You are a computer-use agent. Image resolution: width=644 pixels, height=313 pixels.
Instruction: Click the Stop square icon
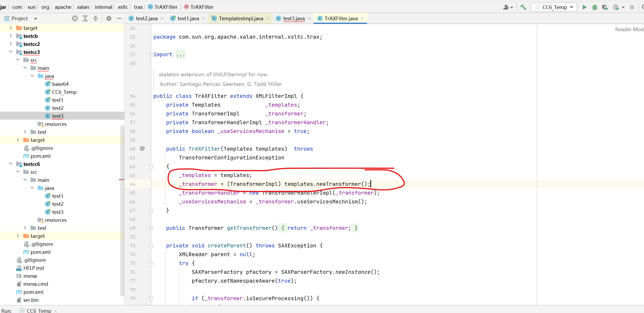pos(632,7)
